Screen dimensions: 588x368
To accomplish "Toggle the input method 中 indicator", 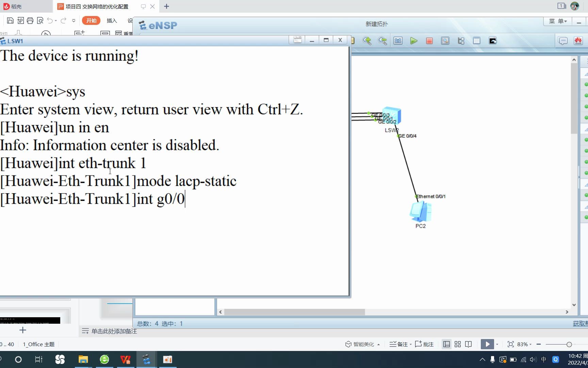I will coord(543,359).
